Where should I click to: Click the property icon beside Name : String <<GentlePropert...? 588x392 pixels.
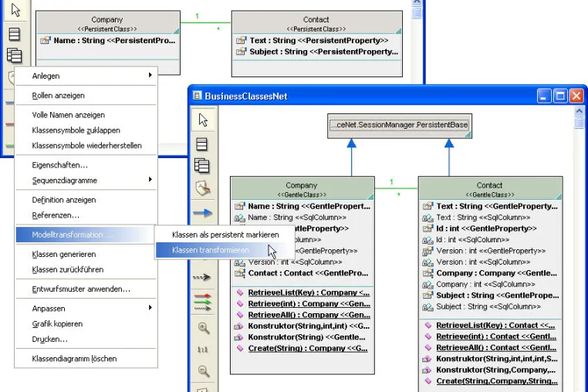point(240,206)
